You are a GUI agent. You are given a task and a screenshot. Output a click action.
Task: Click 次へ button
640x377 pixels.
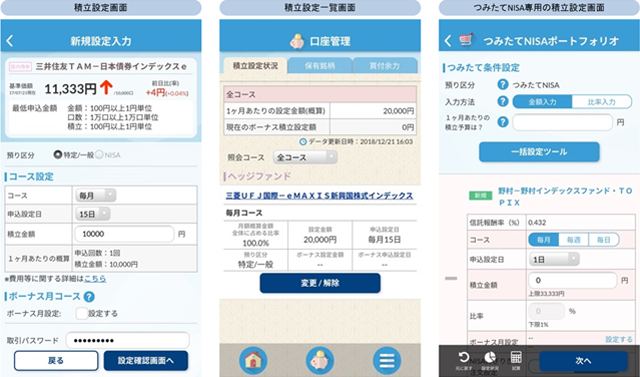pos(583,361)
